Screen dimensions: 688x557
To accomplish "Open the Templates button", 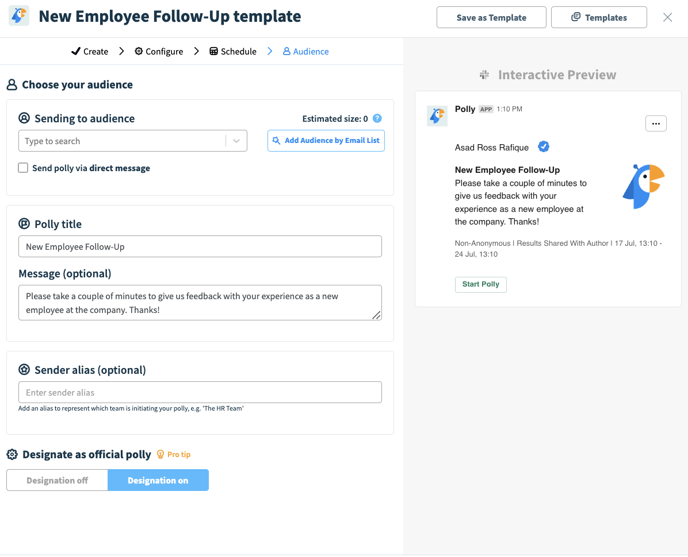I will [x=599, y=18].
